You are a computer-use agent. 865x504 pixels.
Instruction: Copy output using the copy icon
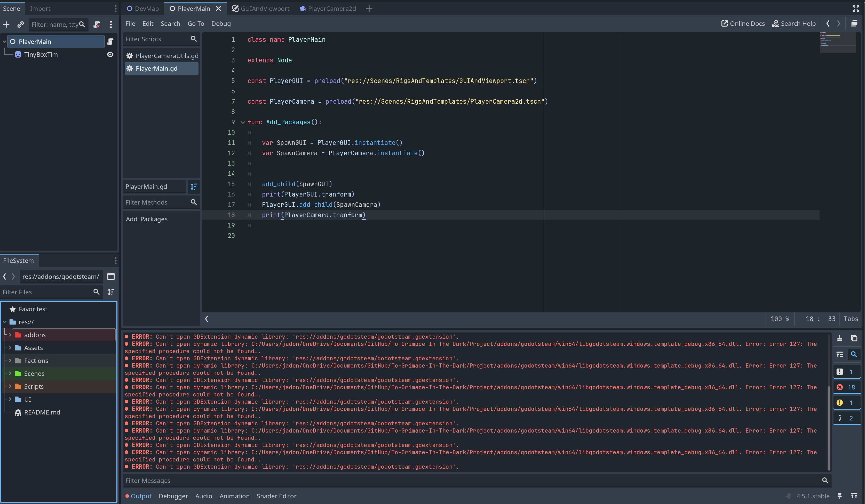click(x=854, y=338)
